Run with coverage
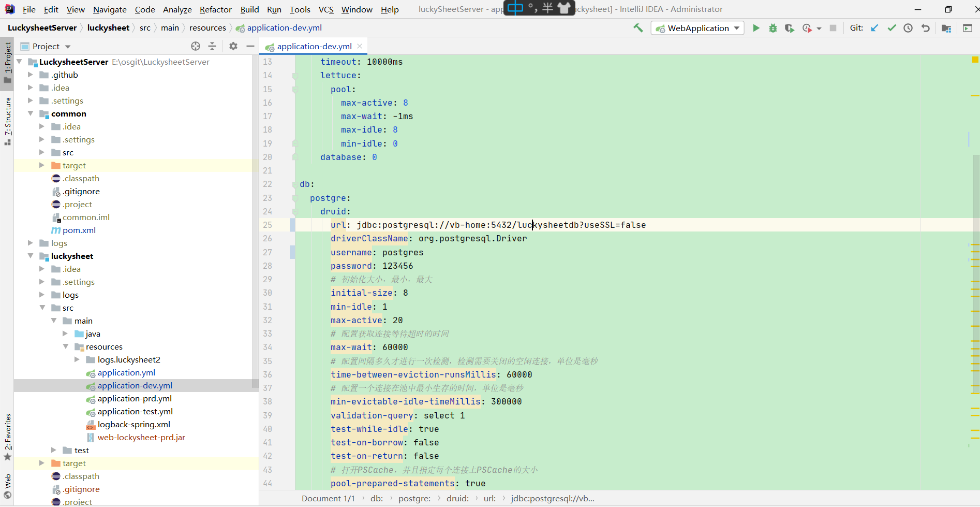The height and width of the screenshot is (507, 980). click(x=789, y=28)
